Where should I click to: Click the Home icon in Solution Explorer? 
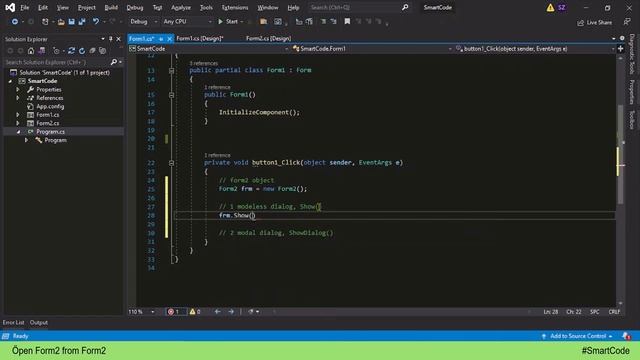31,51
